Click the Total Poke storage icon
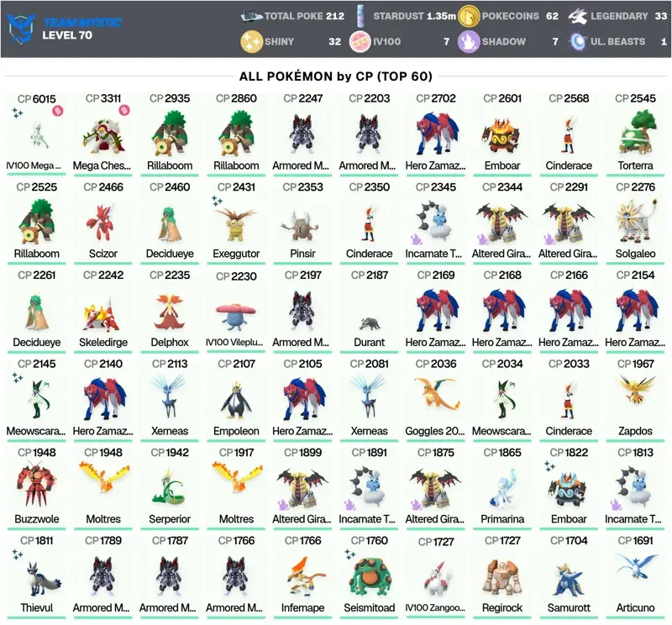 [x=251, y=16]
